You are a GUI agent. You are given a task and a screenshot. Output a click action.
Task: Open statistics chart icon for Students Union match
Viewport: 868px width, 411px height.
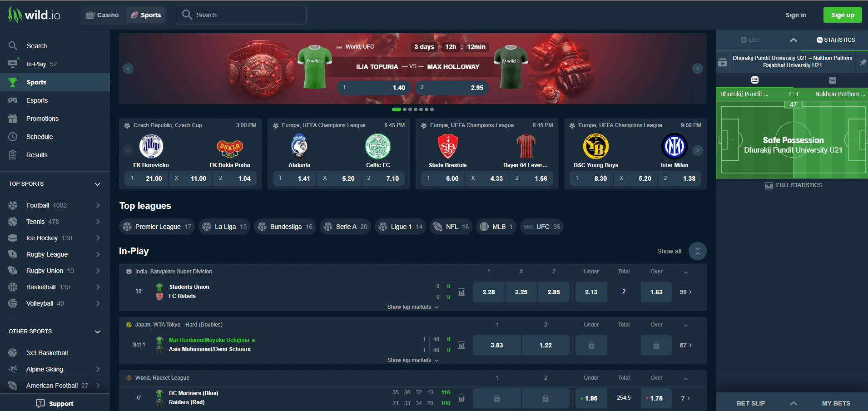point(461,292)
